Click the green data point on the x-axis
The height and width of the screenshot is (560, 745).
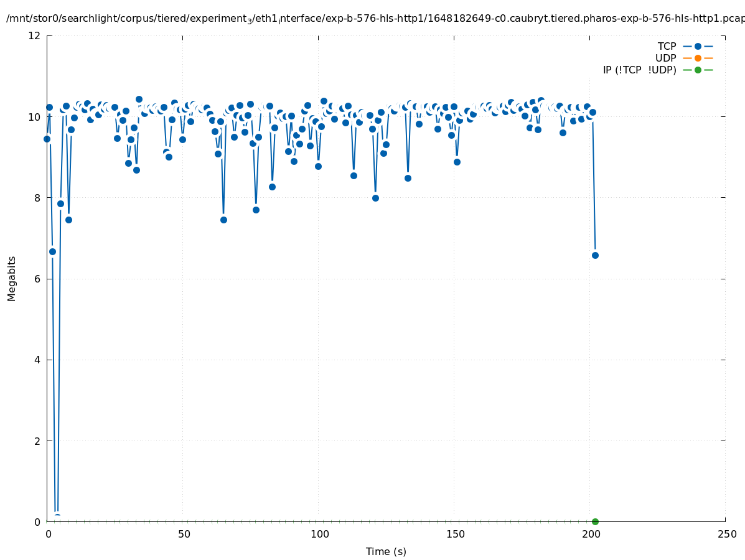pyautogui.click(x=595, y=521)
